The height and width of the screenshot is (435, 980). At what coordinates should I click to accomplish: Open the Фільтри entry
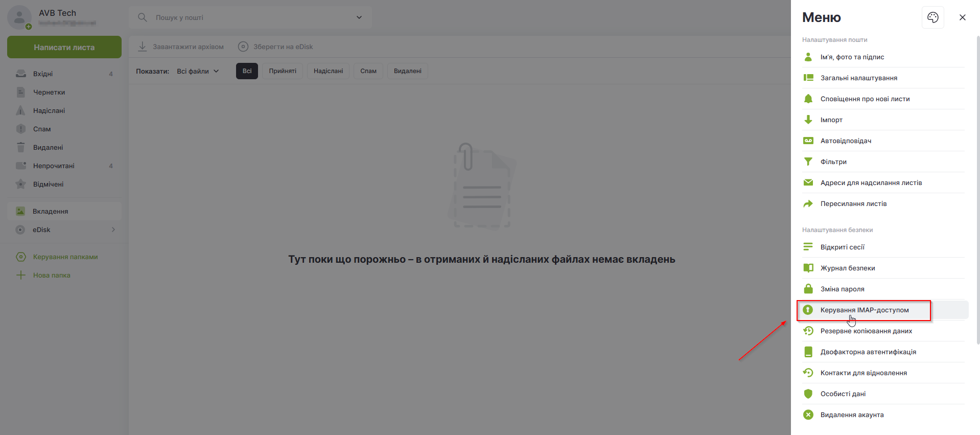(x=883, y=162)
